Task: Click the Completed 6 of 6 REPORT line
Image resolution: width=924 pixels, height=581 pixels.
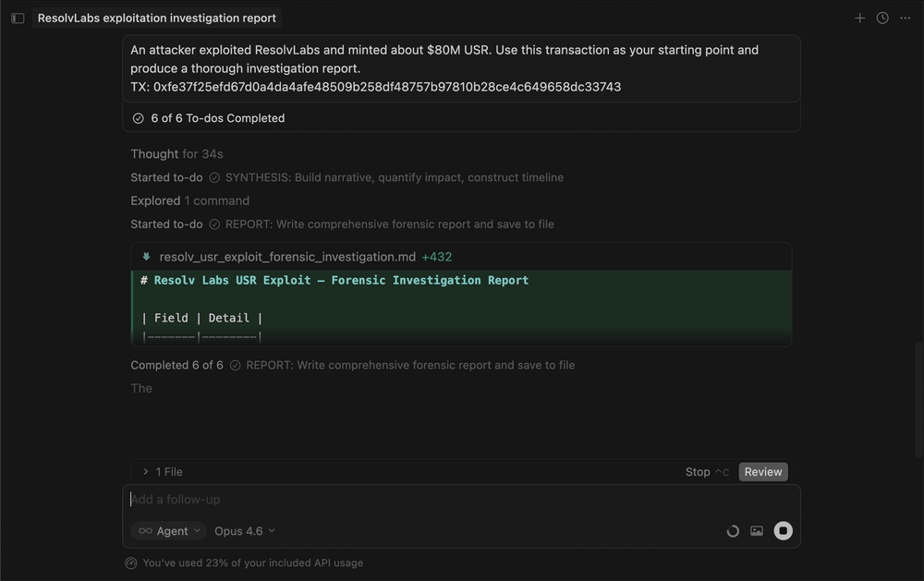Action: point(352,366)
